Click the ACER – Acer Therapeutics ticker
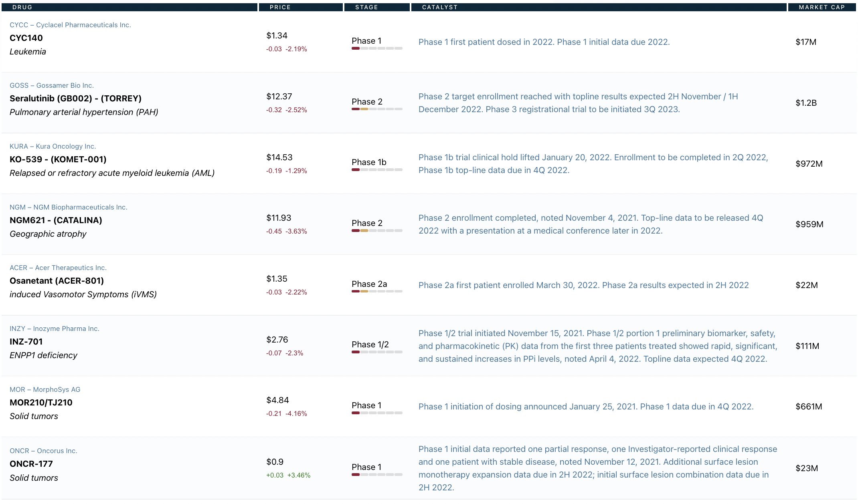Image resolution: width=858 pixels, height=504 pixels. tap(58, 268)
